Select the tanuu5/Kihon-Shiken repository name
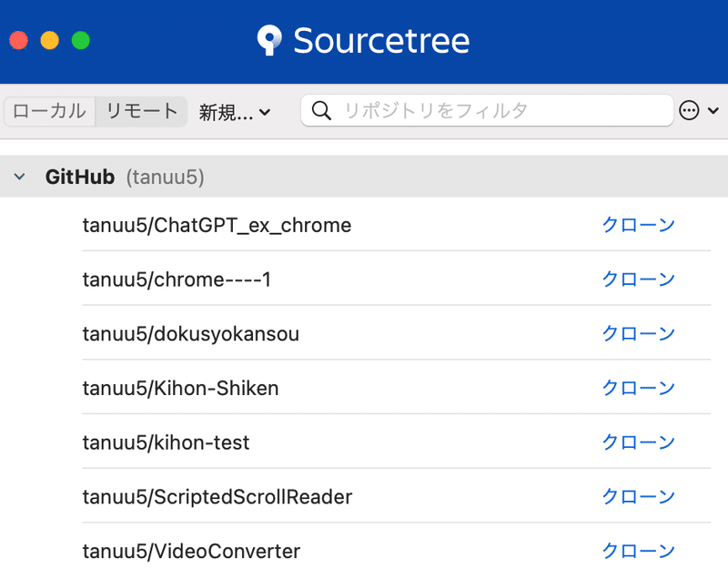Image resolution: width=728 pixels, height=579 pixels. click(180, 389)
